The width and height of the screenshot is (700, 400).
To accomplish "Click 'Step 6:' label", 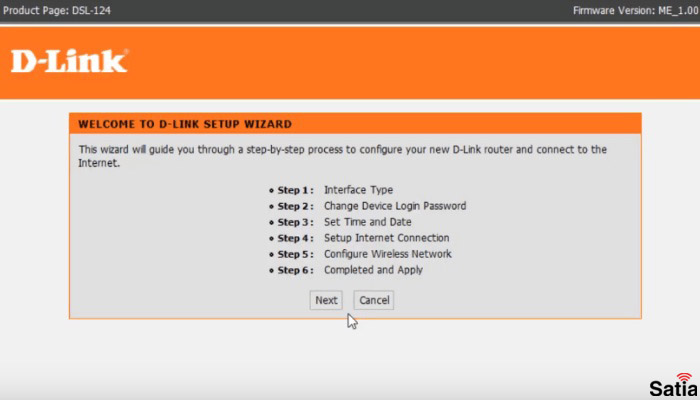I will click(296, 271).
